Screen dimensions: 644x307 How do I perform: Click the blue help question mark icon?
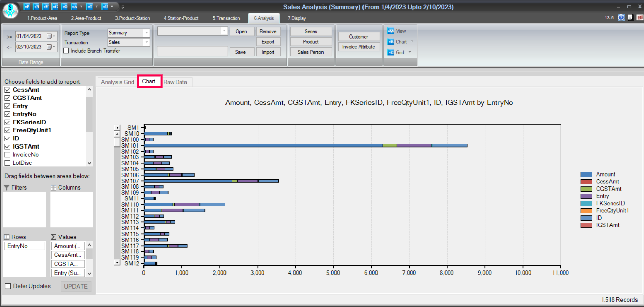click(x=621, y=18)
